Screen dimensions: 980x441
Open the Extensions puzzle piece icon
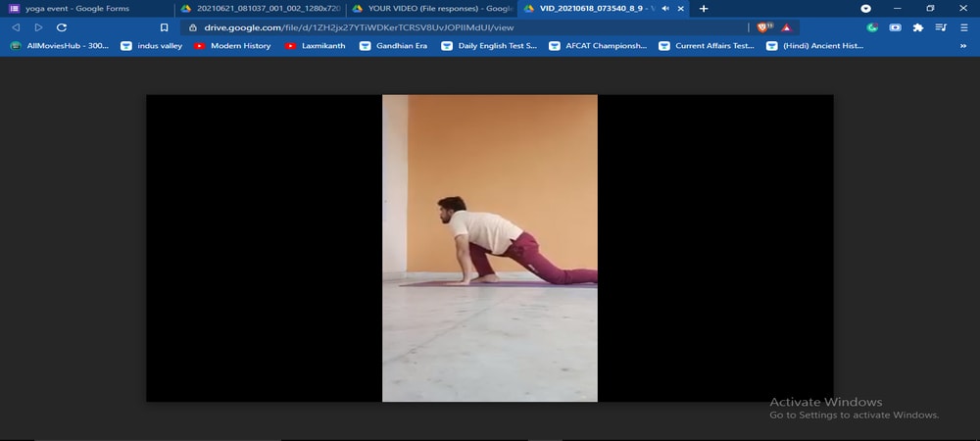(918, 27)
